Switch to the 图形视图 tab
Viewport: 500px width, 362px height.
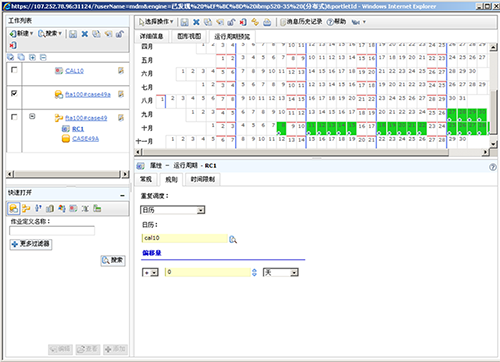click(x=189, y=36)
